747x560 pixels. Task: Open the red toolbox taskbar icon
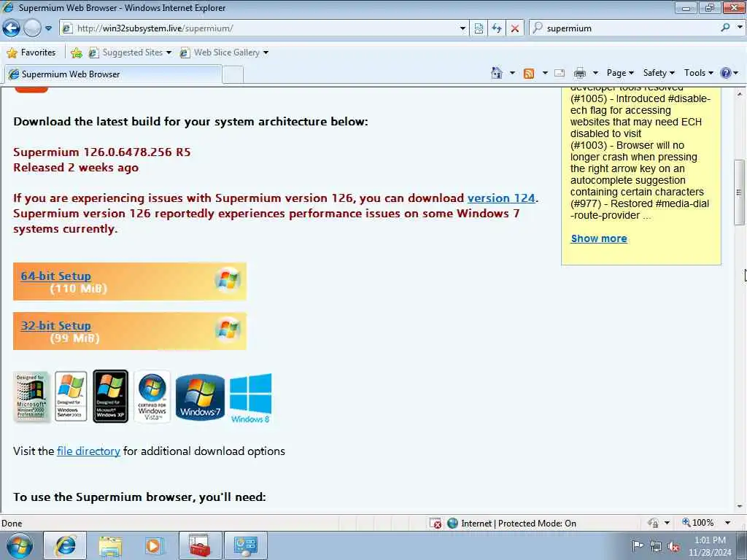point(200,545)
